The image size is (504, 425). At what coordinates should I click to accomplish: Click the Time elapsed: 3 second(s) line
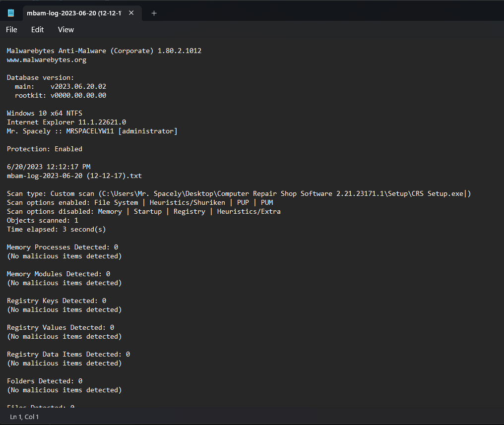[x=56, y=230]
